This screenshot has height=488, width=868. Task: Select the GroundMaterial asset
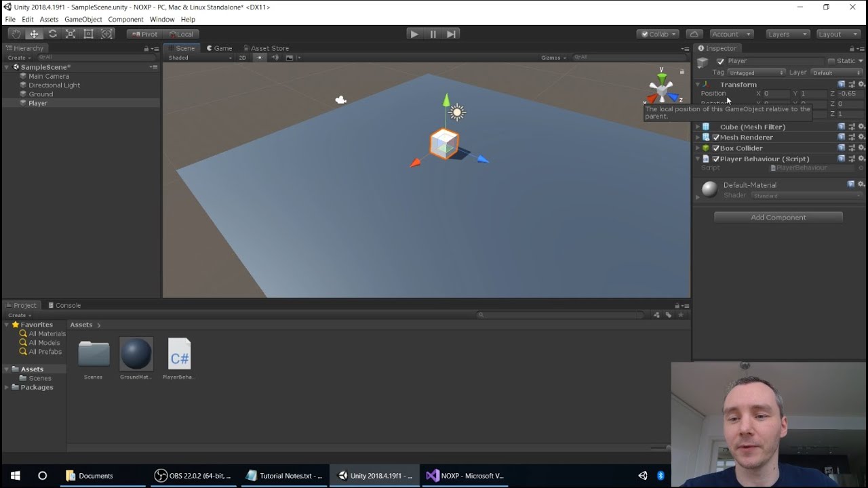tap(136, 359)
